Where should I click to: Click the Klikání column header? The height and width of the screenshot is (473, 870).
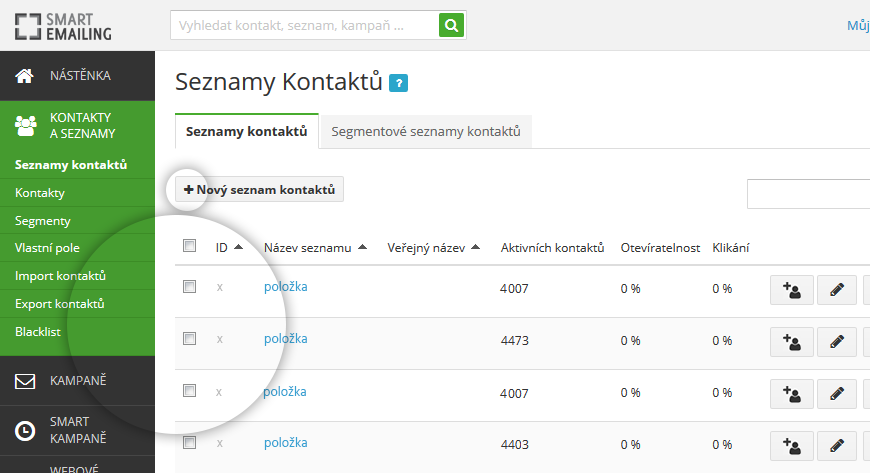point(731,248)
